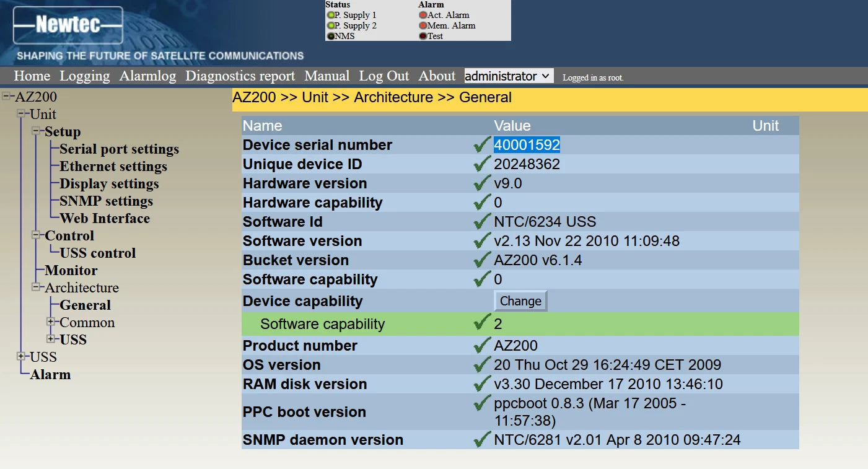The width and height of the screenshot is (868, 469).
Task: Click the Newtec logo
Action: point(68,25)
